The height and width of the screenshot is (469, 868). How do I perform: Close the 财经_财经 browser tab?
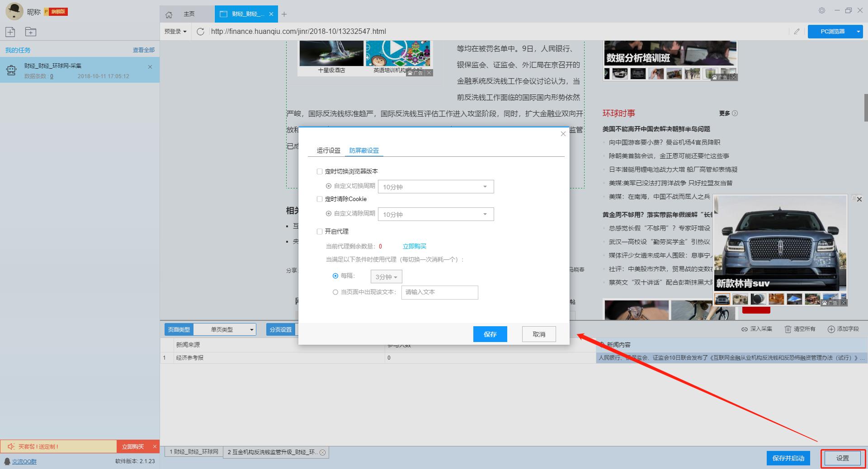coord(271,14)
